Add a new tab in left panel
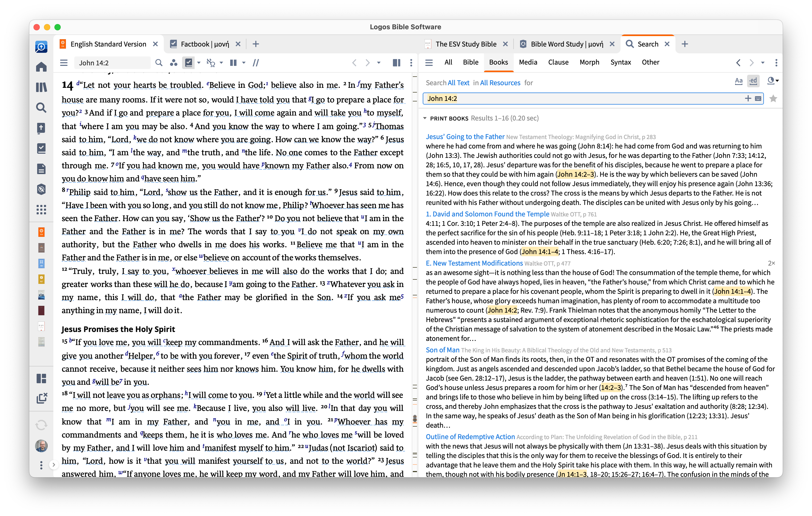This screenshot has width=812, height=516. tap(256, 44)
